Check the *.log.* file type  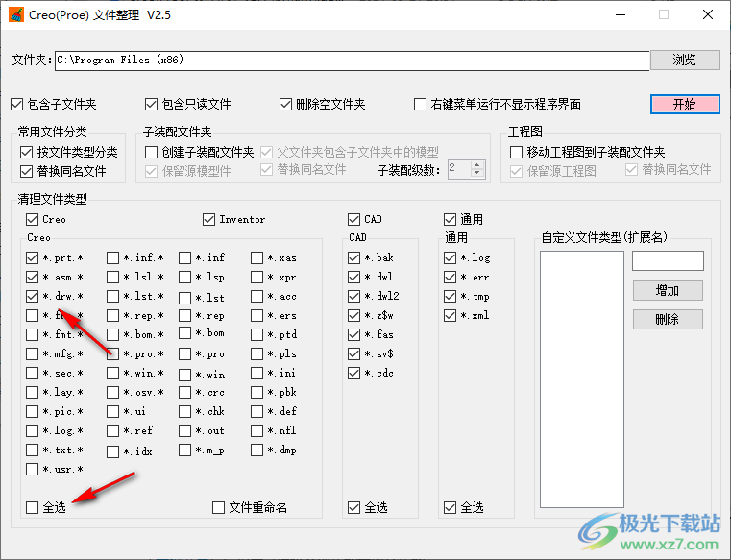[x=32, y=430]
